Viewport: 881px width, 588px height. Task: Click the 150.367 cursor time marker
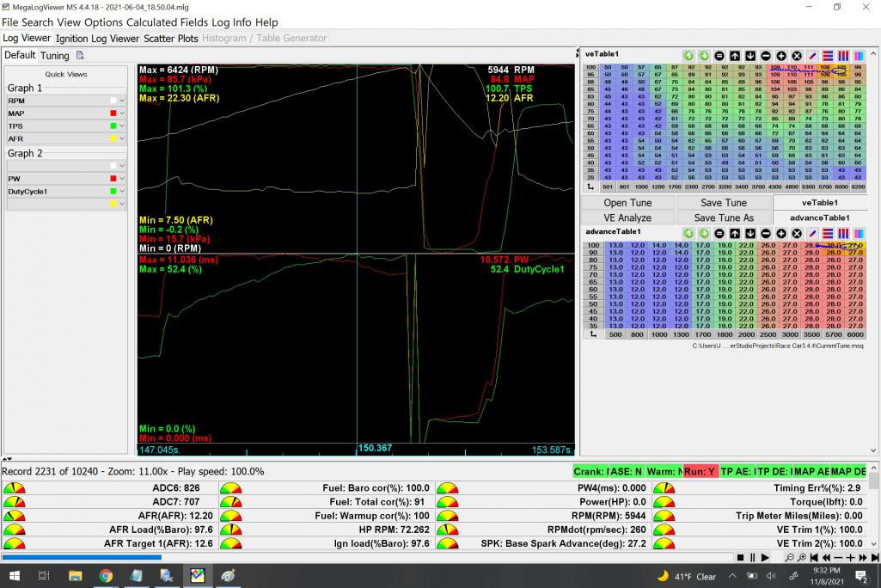pos(375,448)
